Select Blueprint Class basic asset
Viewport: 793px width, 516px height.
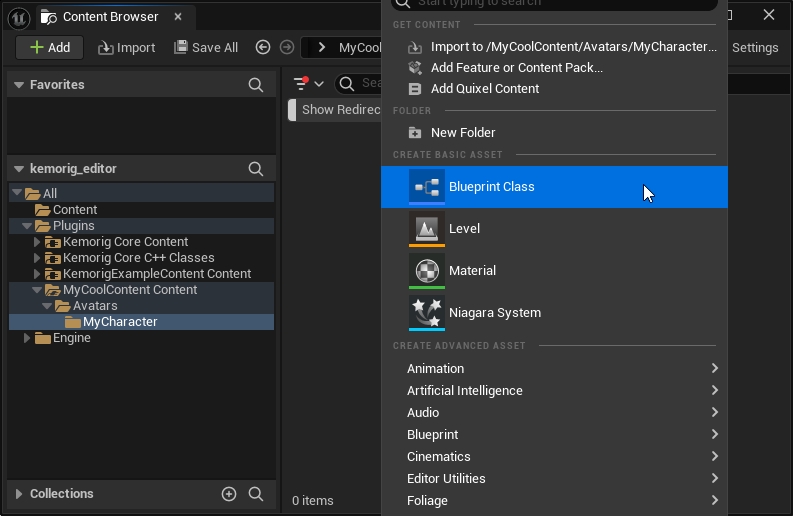click(491, 187)
